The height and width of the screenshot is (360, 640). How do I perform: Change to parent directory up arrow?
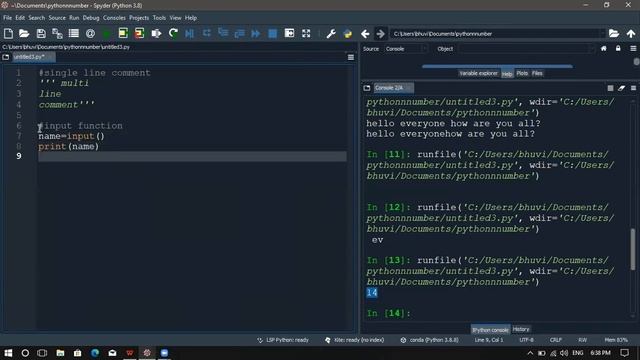(631, 33)
